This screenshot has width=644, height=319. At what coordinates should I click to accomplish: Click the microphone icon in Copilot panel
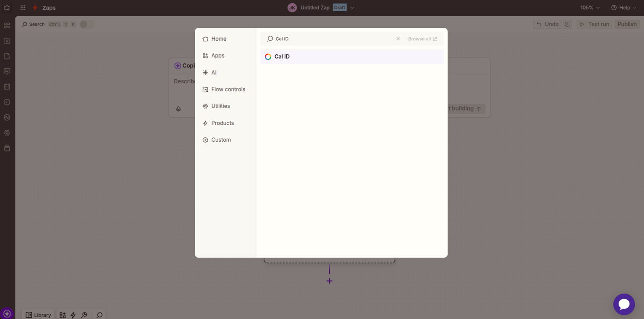[x=178, y=109]
